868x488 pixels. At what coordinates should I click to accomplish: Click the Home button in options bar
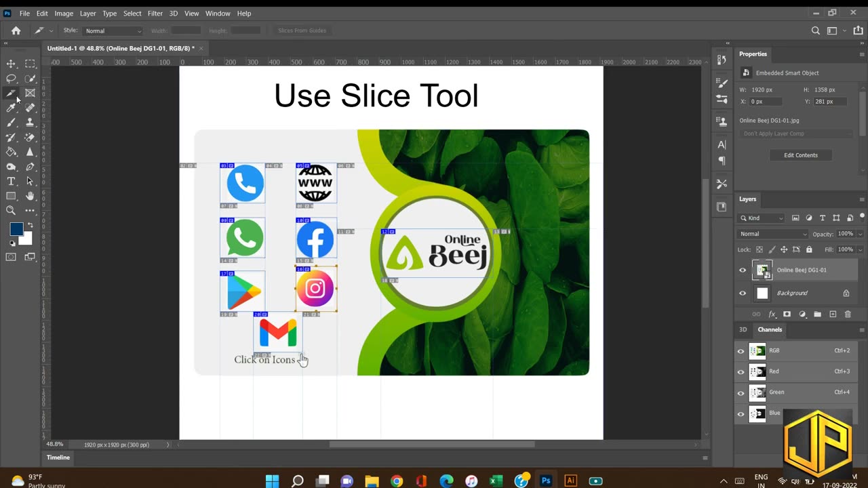coord(16,30)
